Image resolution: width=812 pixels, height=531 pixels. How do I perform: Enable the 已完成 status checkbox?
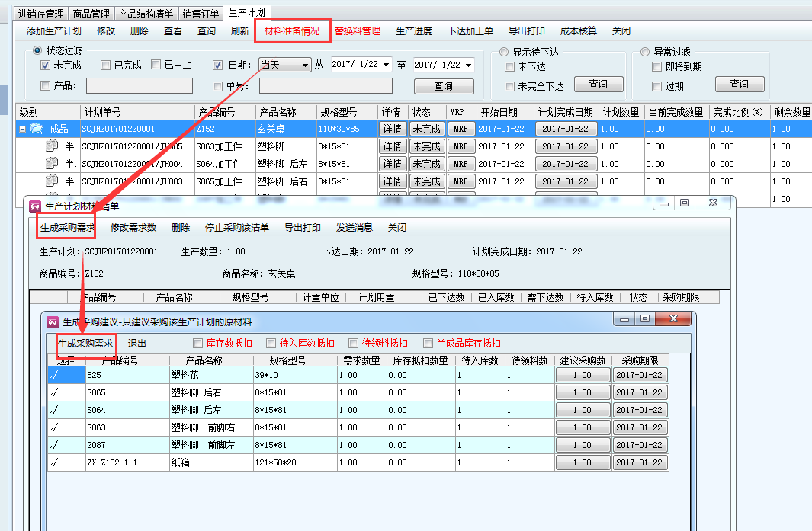[x=106, y=66]
